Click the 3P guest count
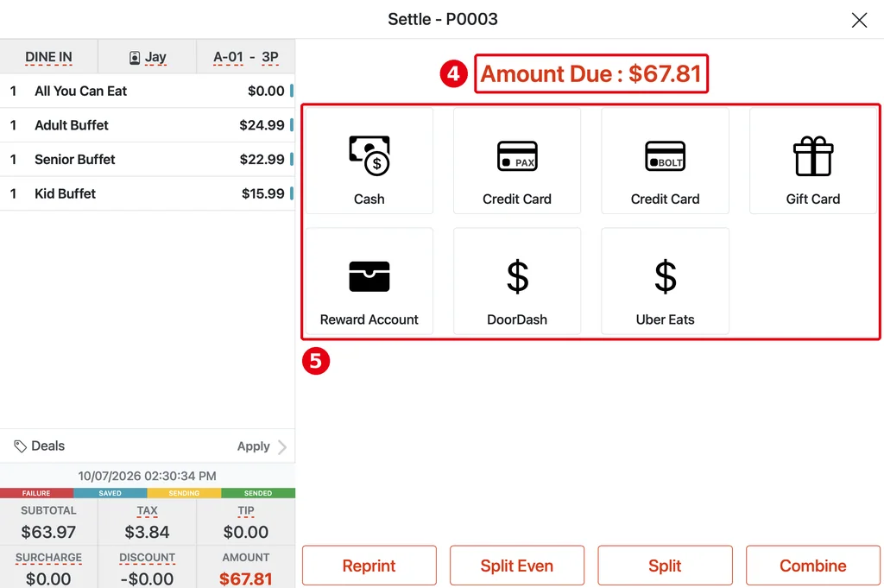 click(270, 57)
